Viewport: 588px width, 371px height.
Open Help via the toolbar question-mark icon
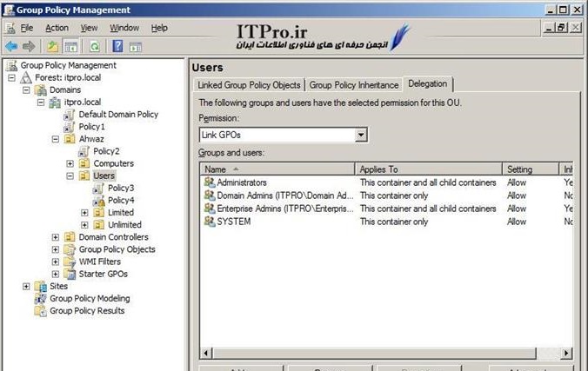tap(117, 46)
